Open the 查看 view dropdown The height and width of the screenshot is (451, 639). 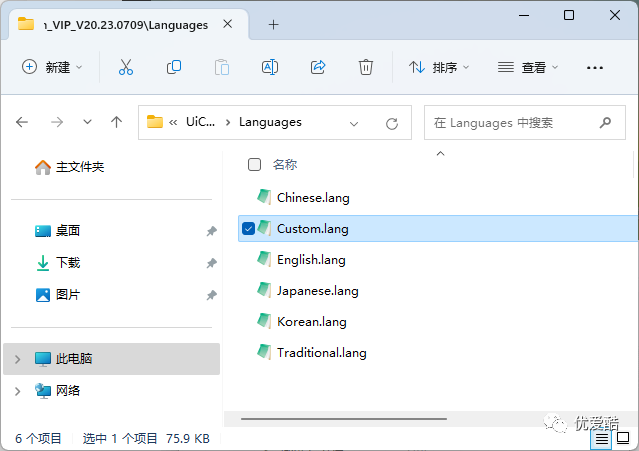click(x=528, y=67)
